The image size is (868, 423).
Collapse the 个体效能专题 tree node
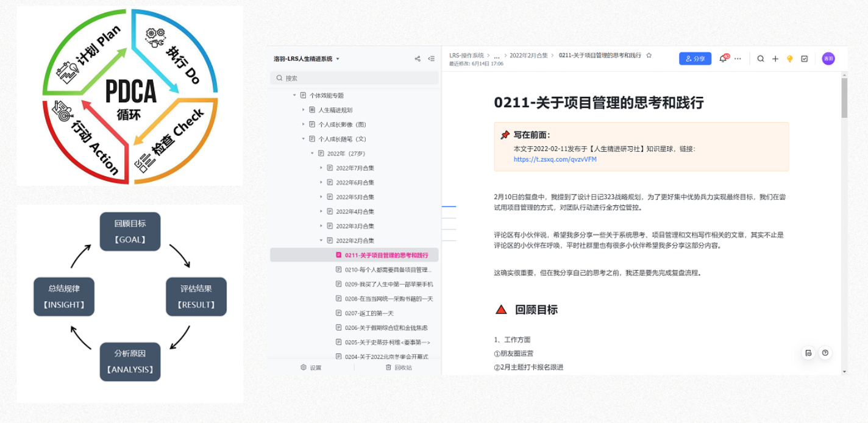[294, 96]
